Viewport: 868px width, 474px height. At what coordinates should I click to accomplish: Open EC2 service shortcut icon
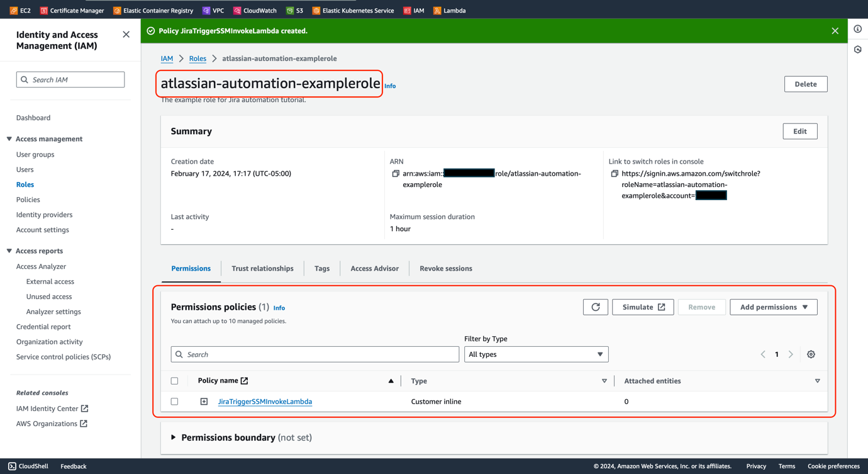pos(14,10)
